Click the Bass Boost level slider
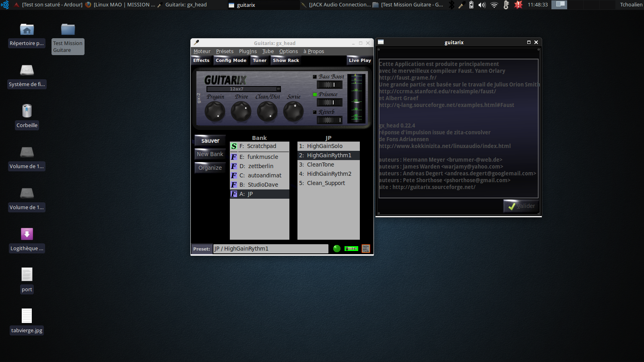Screen dimensions: 644x362 [x=330, y=84]
